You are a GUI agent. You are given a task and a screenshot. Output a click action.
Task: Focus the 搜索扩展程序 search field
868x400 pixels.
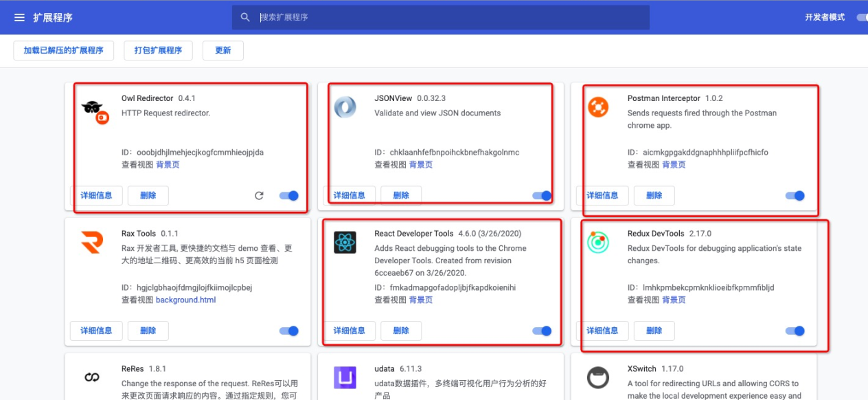coord(440,17)
